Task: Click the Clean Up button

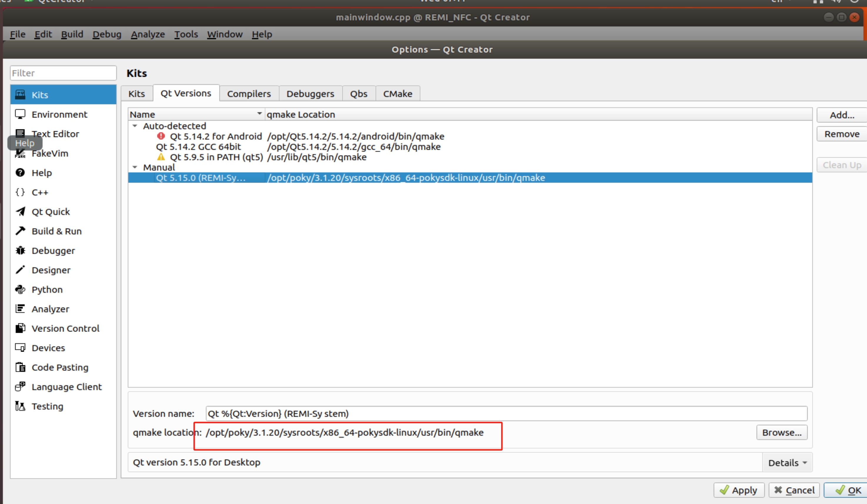Action: pos(841,165)
